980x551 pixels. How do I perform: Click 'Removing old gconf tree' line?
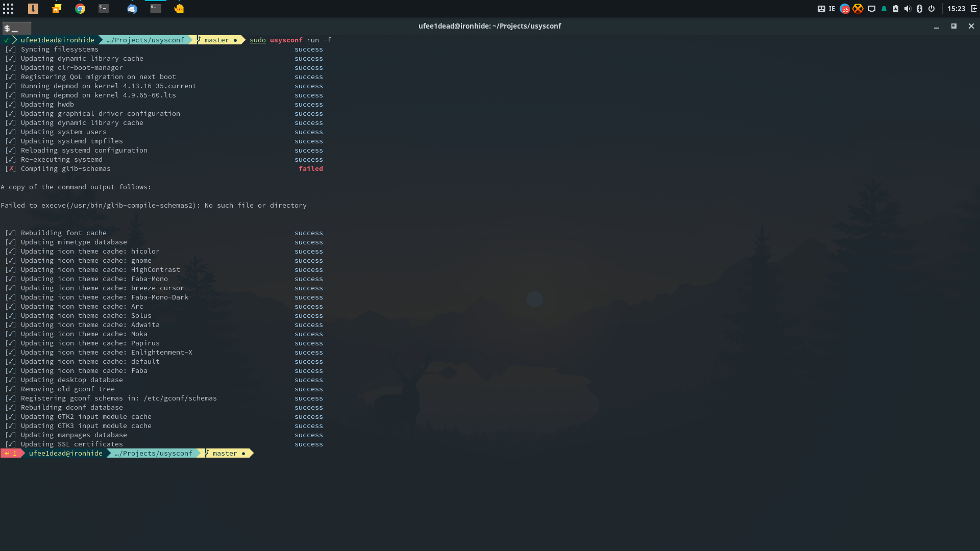pos(68,389)
